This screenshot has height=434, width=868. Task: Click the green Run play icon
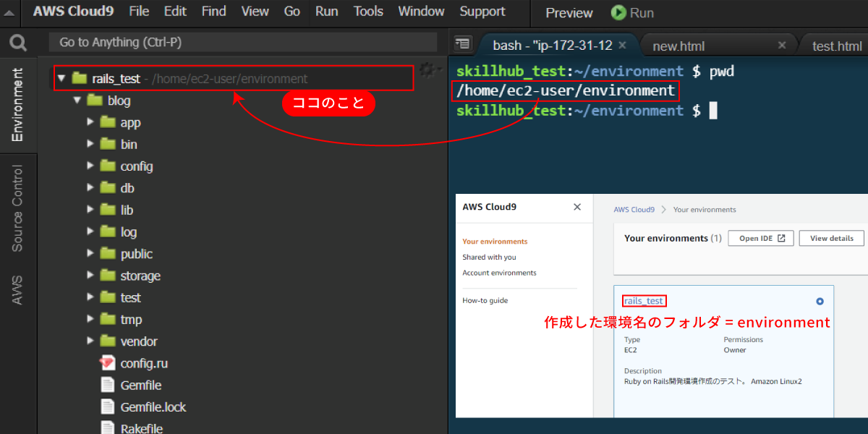(618, 12)
